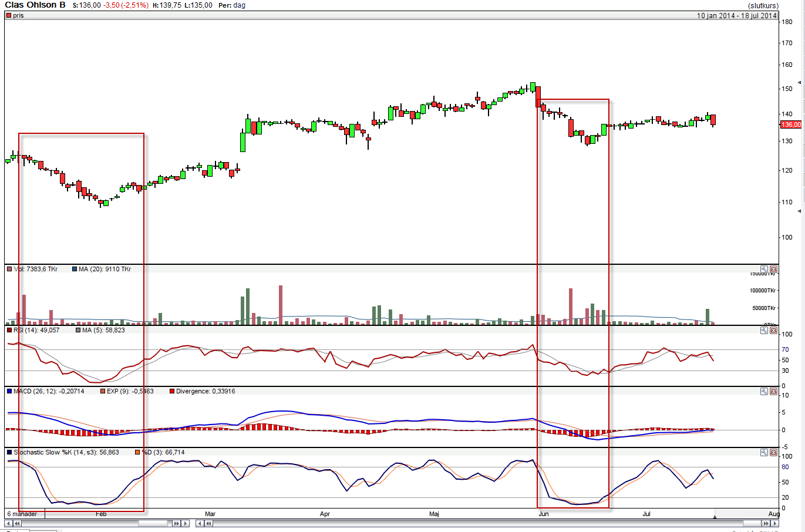
Task: Jump back on main timeline with double-arrow
Action: tap(208, 524)
